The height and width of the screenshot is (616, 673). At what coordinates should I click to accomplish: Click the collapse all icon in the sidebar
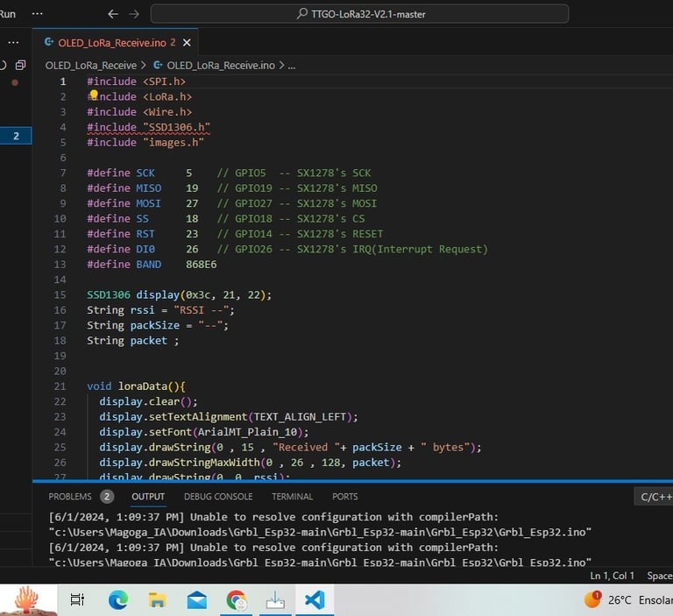[21, 65]
